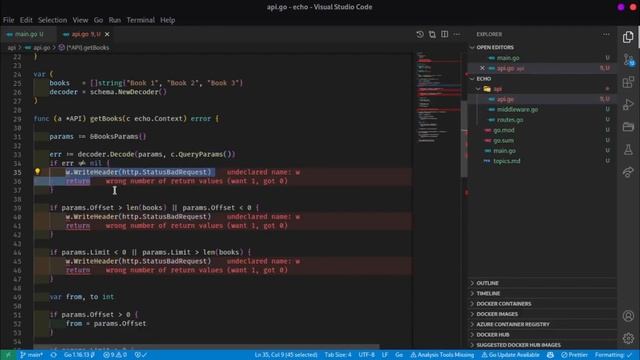Open the Run menu
Image resolution: width=640 pixels, height=360 pixels.
(115, 20)
